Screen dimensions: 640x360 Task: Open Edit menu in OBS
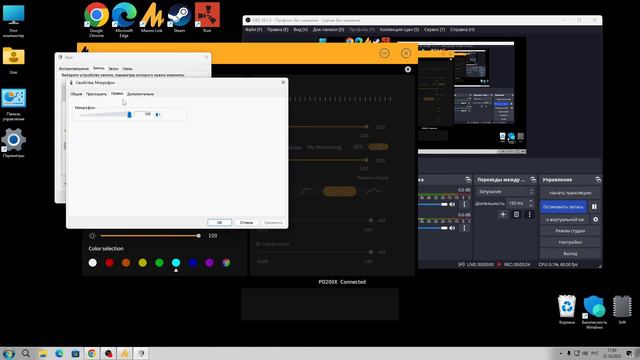click(278, 30)
